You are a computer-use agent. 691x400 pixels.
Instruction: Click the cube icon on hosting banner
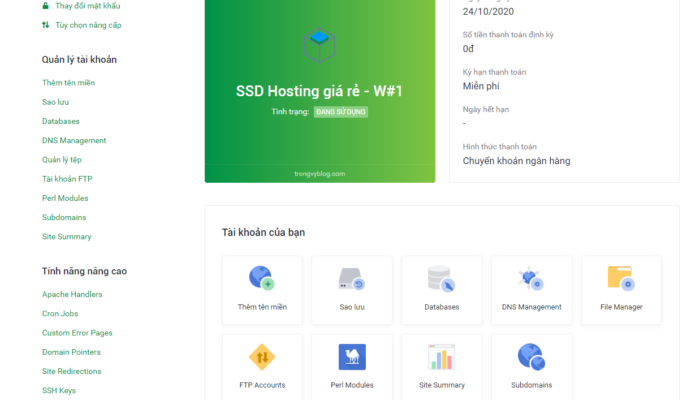pos(319,45)
